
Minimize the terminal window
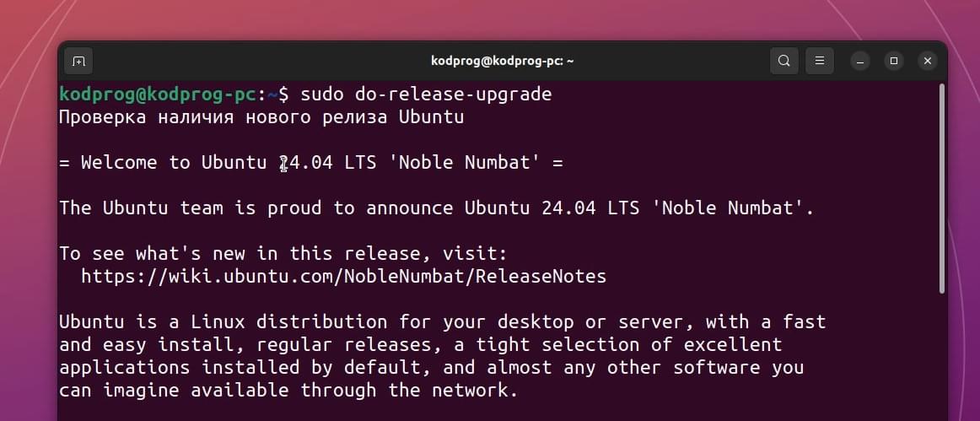(x=860, y=61)
